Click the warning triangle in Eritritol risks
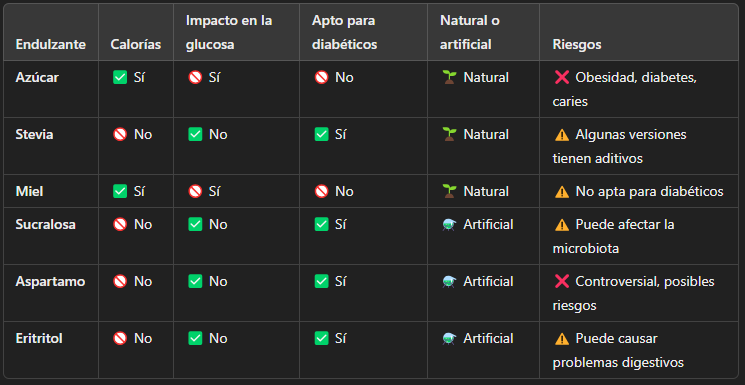745x385 pixels. [562, 338]
